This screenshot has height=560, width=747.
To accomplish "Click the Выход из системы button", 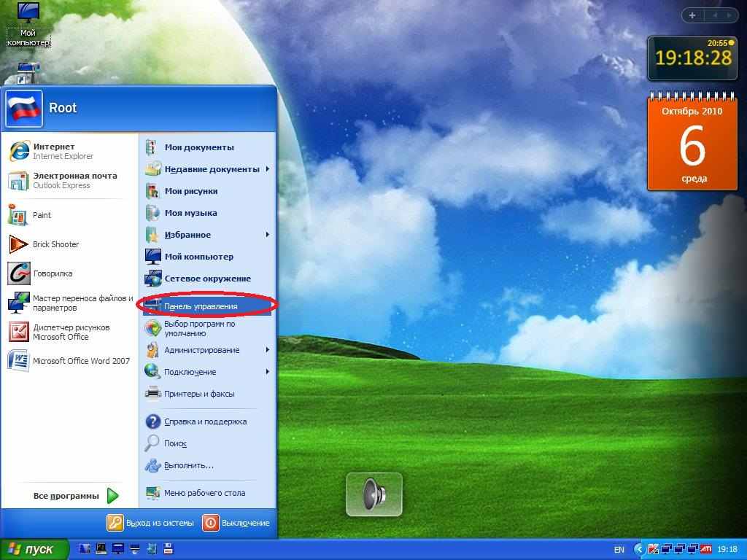I will [150, 523].
